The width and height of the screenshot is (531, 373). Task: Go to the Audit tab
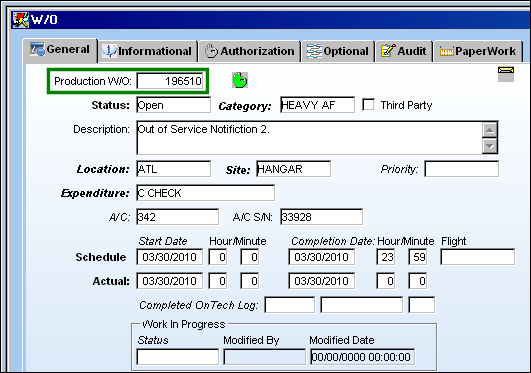point(404,51)
